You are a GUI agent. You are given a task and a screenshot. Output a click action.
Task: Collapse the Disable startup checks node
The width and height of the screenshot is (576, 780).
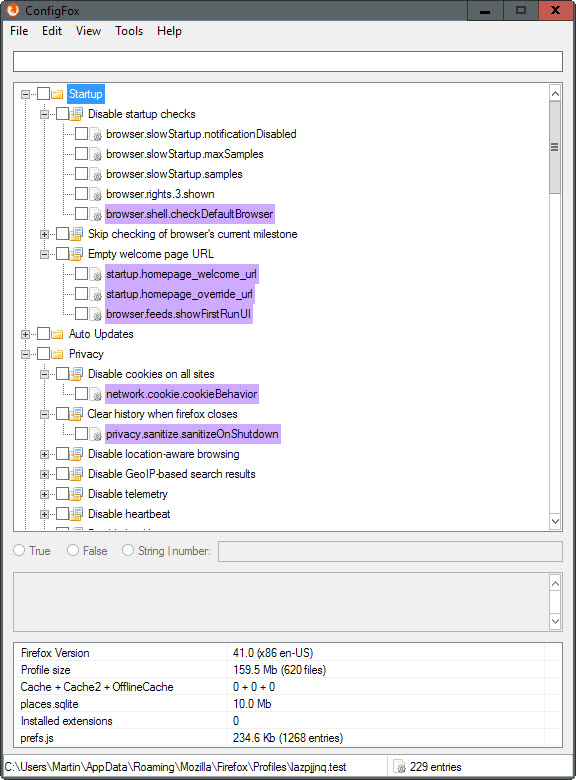44,114
